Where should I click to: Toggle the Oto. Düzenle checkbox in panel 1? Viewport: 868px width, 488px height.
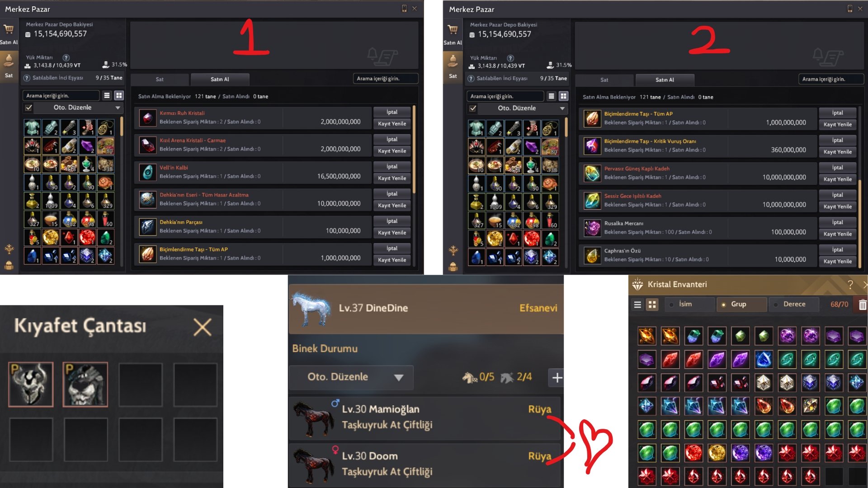[29, 108]
